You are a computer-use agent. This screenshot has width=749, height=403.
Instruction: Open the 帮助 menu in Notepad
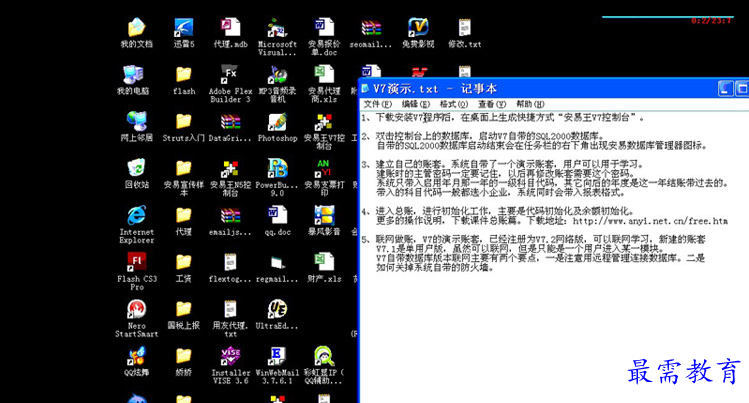(x=529, y=104)
